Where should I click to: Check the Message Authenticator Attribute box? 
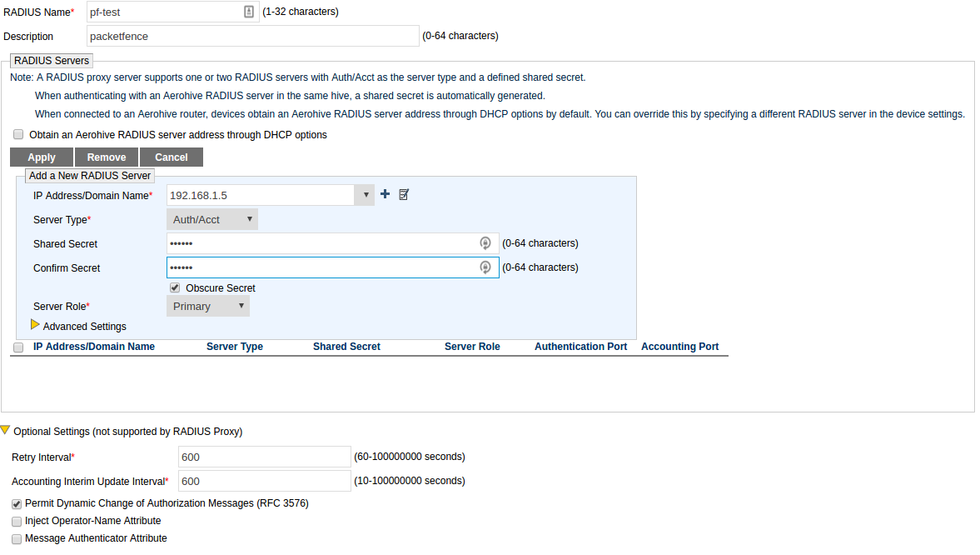point(17,538)
